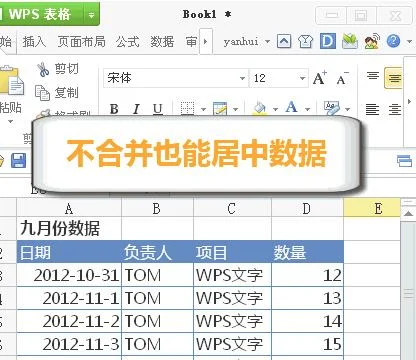Save the workbook with floppy icon

19,160
